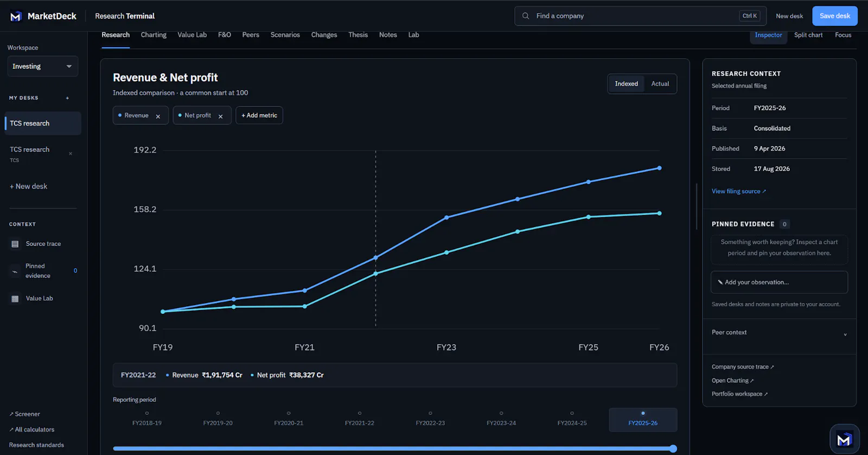This screenshot has height=455, width=868.
Task: Click Add your observation input
Action: [779, 282]
